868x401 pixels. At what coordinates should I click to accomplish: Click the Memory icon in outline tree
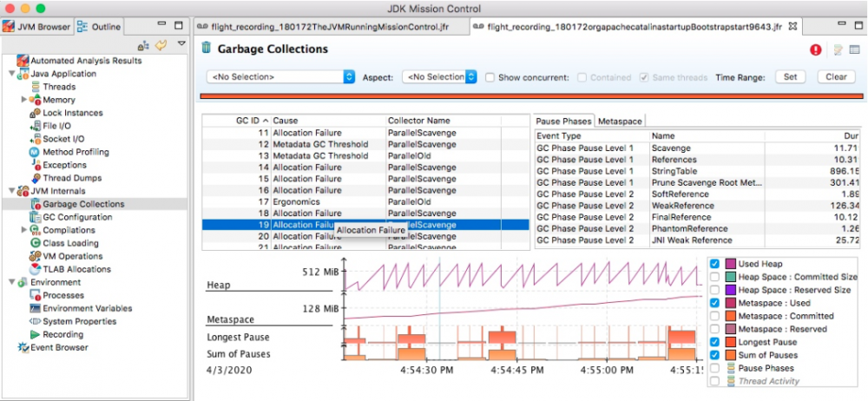click(36, 100)
